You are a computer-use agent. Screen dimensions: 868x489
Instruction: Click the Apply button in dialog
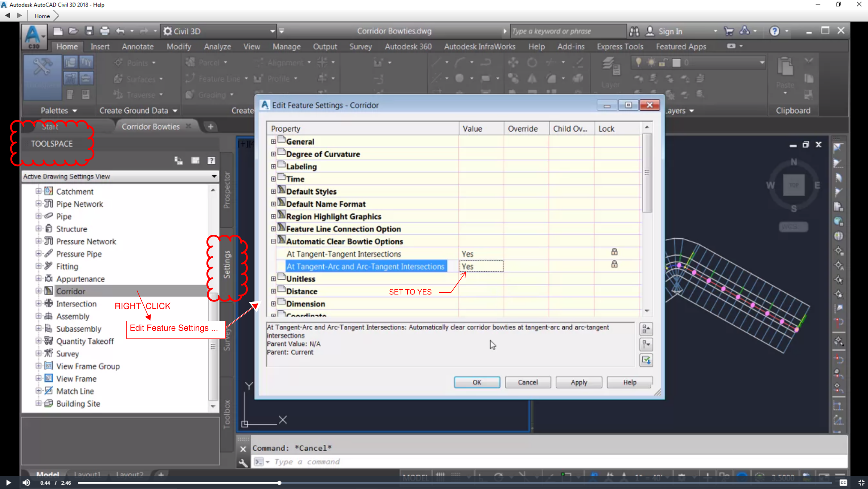pos(578,382)
